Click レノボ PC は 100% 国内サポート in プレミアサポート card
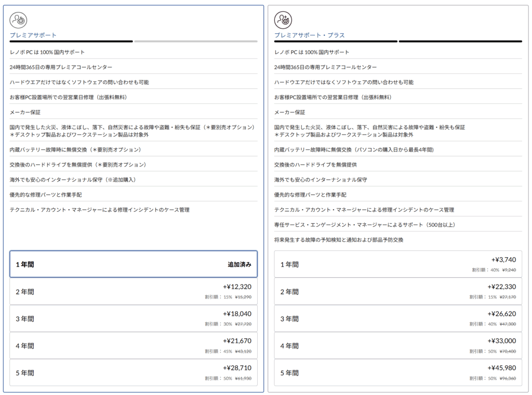Screen dimensions: 532x395 [x=47, y=52]
